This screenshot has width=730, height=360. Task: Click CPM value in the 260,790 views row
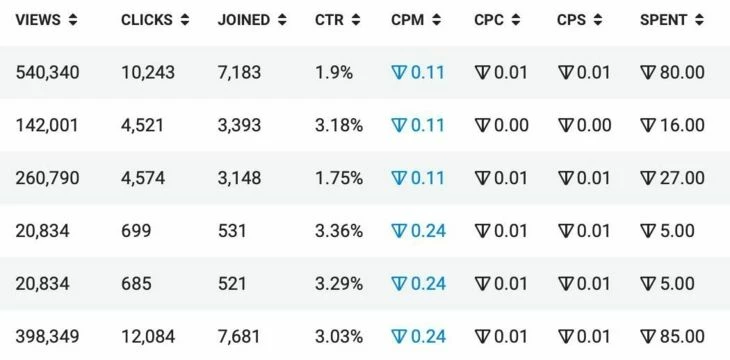point(418,178)
